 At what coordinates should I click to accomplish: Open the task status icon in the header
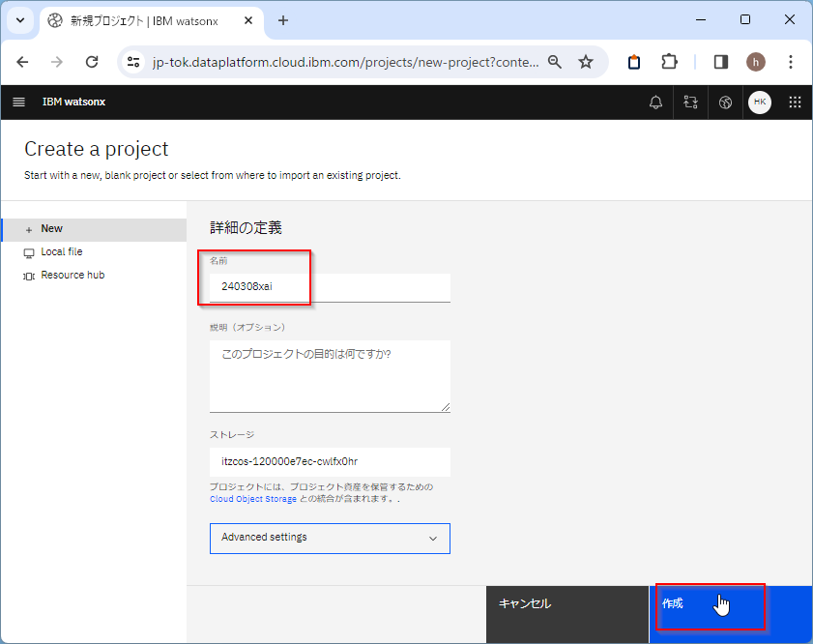tap(690, 102)
